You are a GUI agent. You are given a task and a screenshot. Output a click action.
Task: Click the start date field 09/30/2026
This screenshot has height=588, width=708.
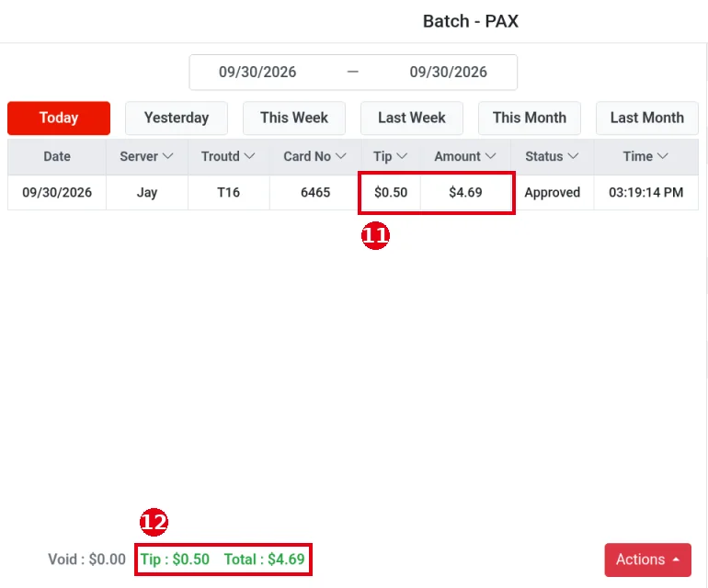pos(257,73)
